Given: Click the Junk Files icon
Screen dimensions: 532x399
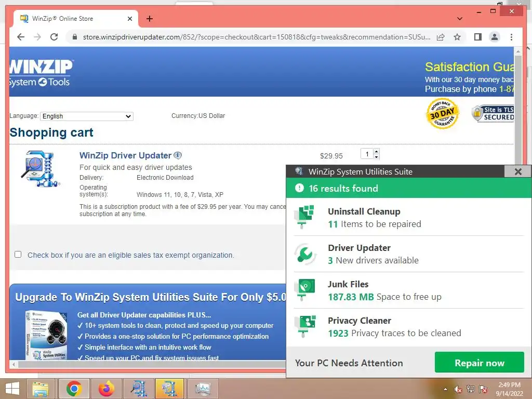Looking at the screenshot, I should (x=305, y=290).
